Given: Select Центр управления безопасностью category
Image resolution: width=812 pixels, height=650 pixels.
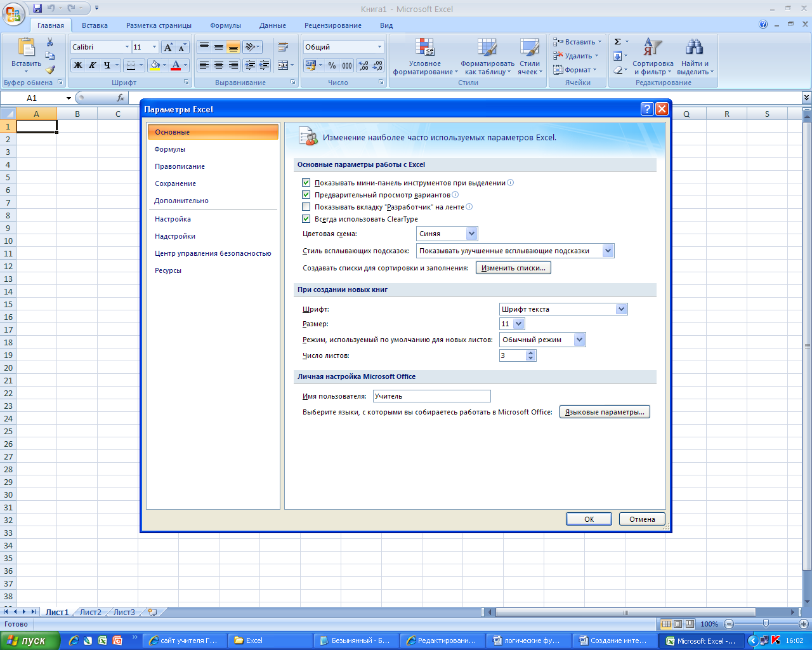Looking at the screenshot, I should click(x=213, y=253).
